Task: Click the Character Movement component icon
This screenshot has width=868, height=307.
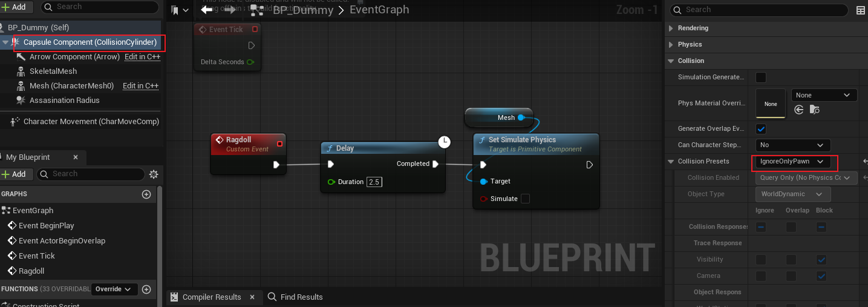Action: [x=15, y=122]
